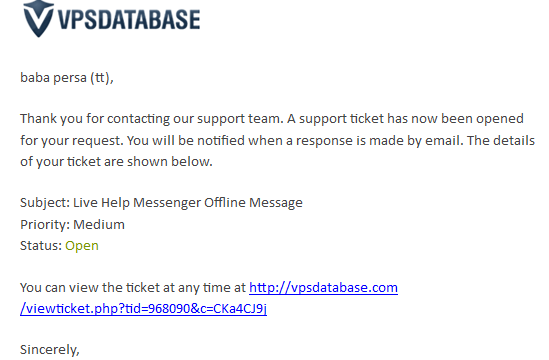Click 'of your ticket are shown below' line
The image size is (549, 360).
point(116,162)
